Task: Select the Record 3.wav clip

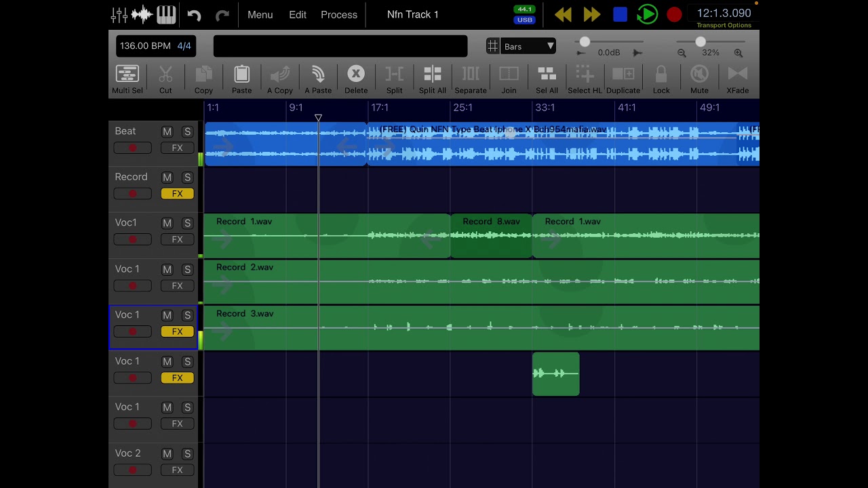Action: point(481,328)
